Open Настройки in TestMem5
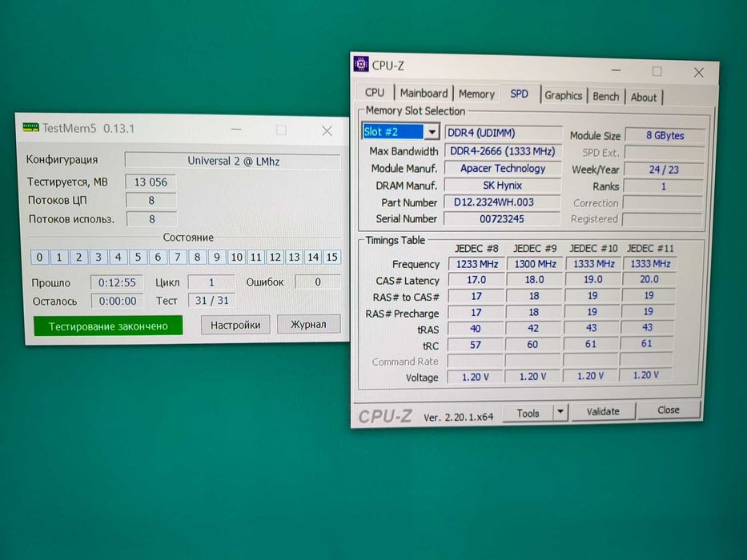Viewport: 747px width, 560px height. click(235, 325)
